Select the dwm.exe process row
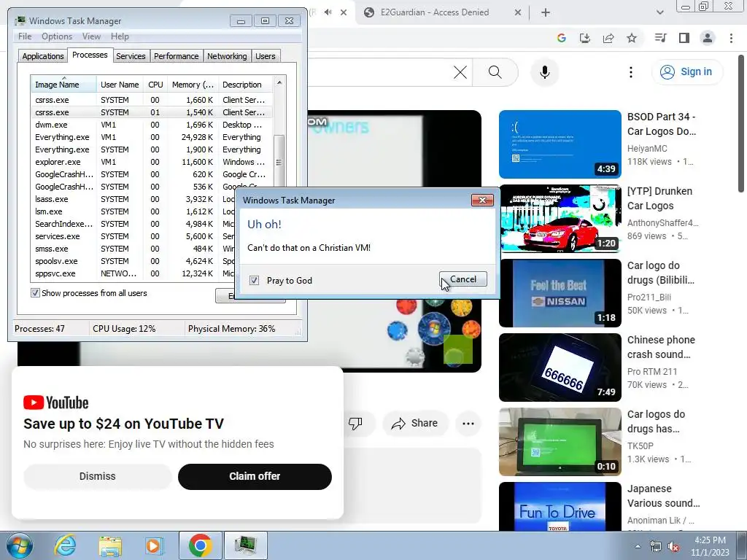The width and height of the screenshot is (747, 560). (x=152, y=125)
